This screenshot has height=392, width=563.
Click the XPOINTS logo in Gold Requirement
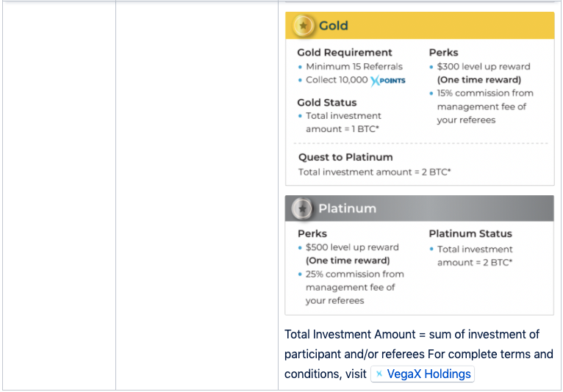[x=388, y=80]
